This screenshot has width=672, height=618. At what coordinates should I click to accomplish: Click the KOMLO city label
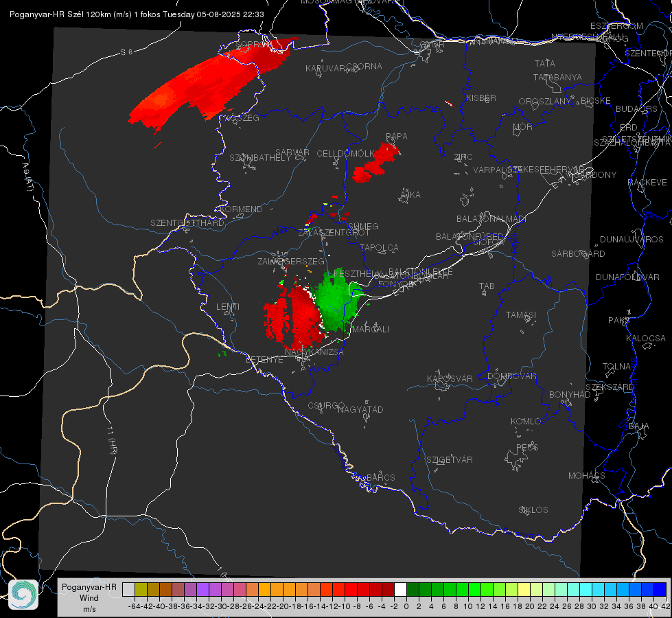[x=526, y=422]
